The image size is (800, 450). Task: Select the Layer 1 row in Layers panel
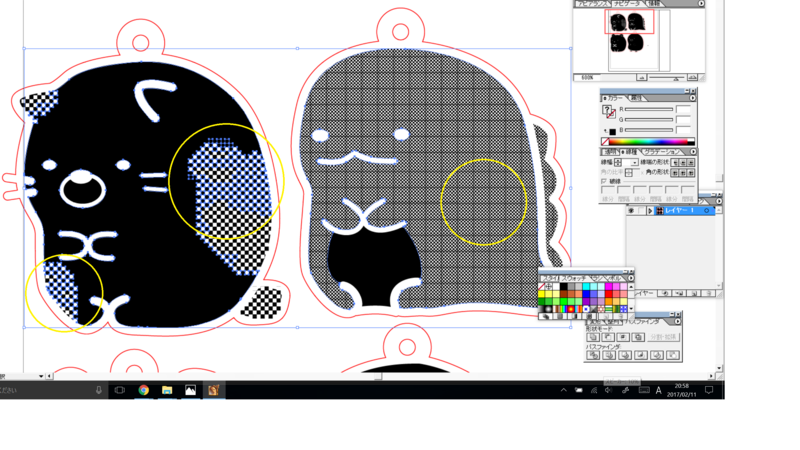pyautogui.click(x=671, y=210)
